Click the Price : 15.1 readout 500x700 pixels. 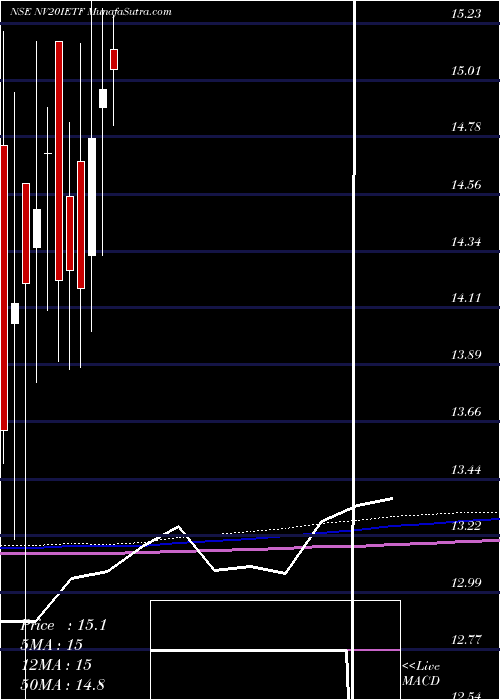(x=63, y=625)
